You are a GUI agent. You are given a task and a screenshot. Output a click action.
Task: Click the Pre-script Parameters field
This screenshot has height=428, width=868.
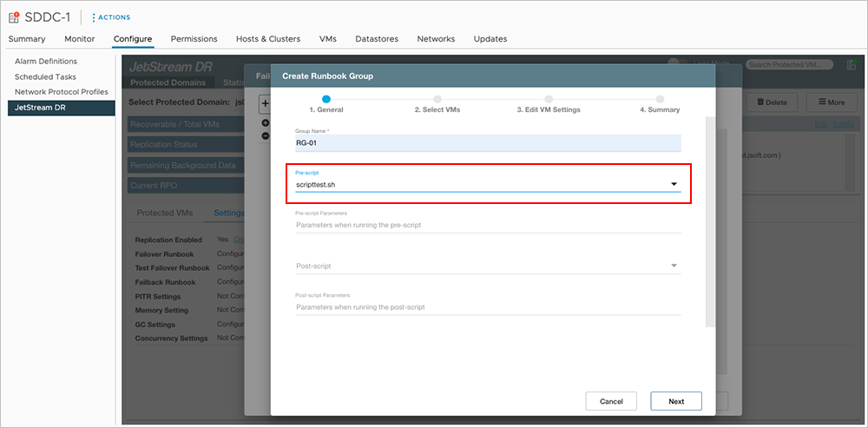[x=488, y=225]
